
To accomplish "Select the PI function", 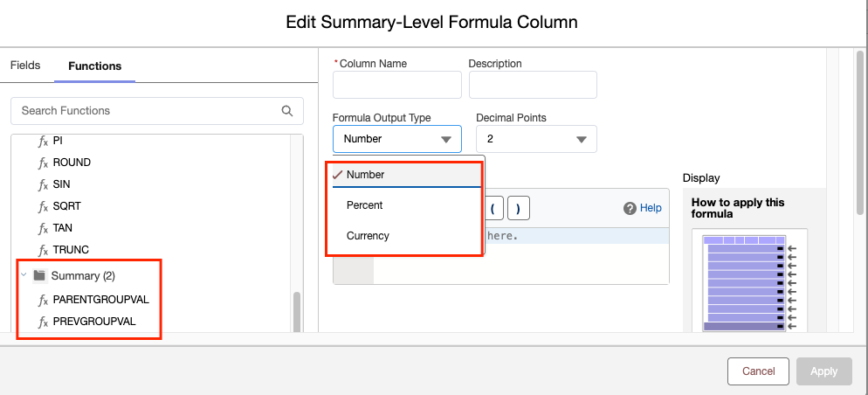I will [58, 142].
